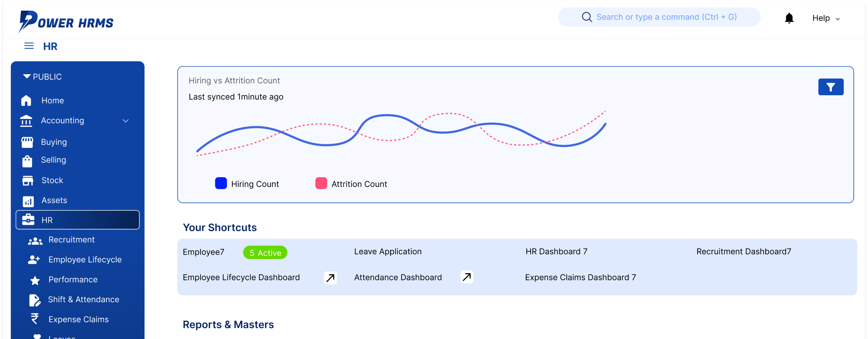Open the chart filter icon
Screen dimensions: 868x339
[831, 87]
